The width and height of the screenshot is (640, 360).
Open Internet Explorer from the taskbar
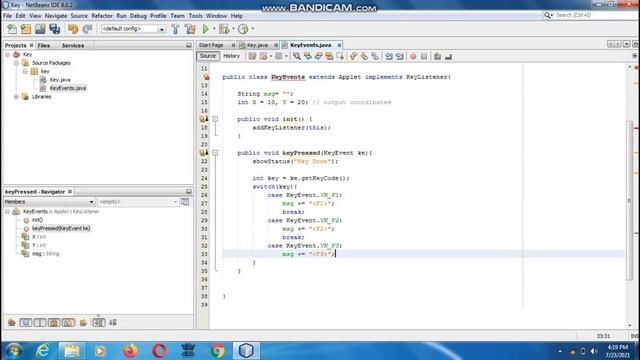coord(42,351)
